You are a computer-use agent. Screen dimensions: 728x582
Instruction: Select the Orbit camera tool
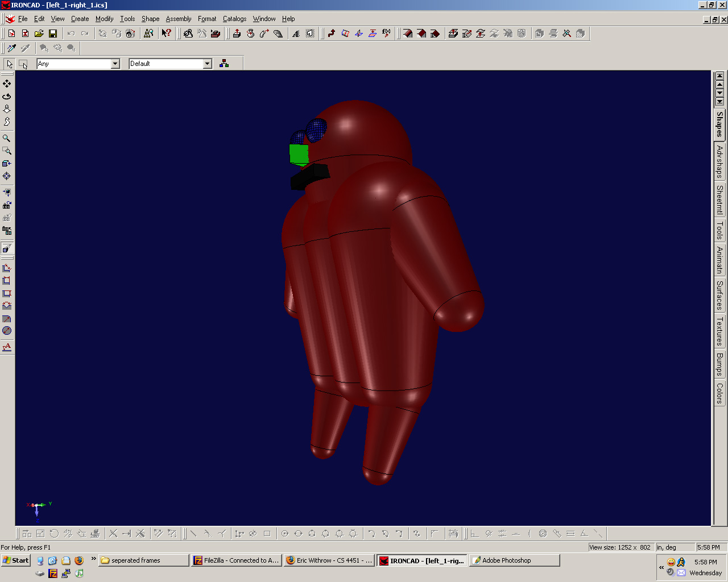(7, 96)
